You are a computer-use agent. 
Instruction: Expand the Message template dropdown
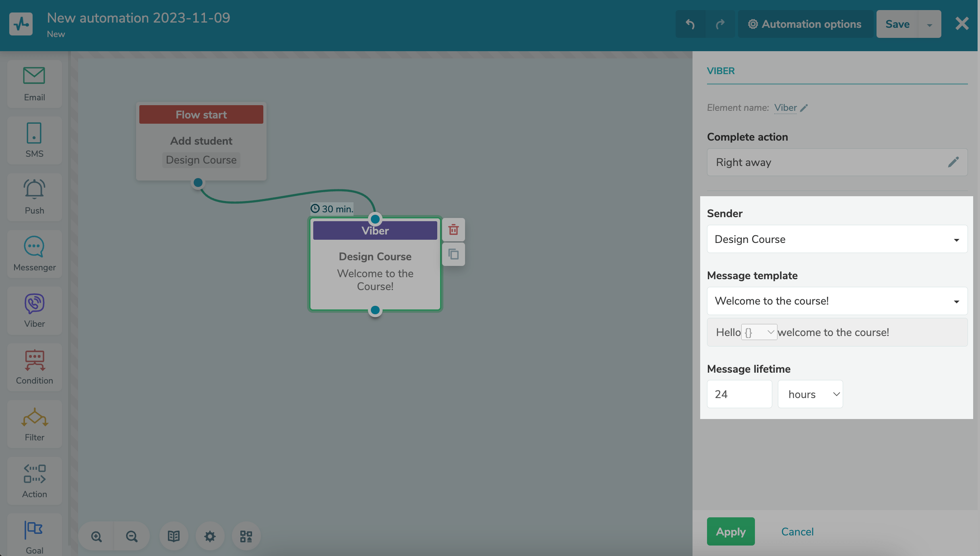click(x=837, y=301)
